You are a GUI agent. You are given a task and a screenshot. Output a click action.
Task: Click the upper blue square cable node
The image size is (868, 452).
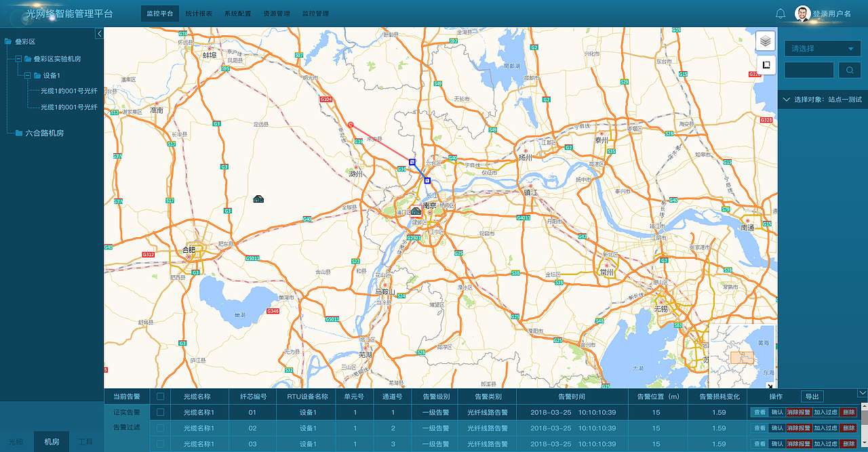coord(412,162)
